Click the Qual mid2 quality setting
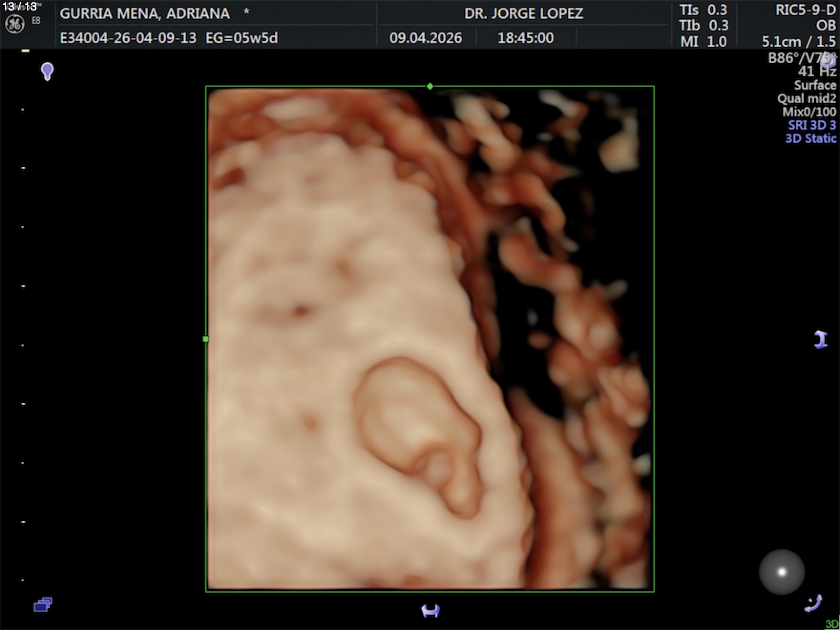The height and width of the screenshot is (630, 840). (807, 99)
